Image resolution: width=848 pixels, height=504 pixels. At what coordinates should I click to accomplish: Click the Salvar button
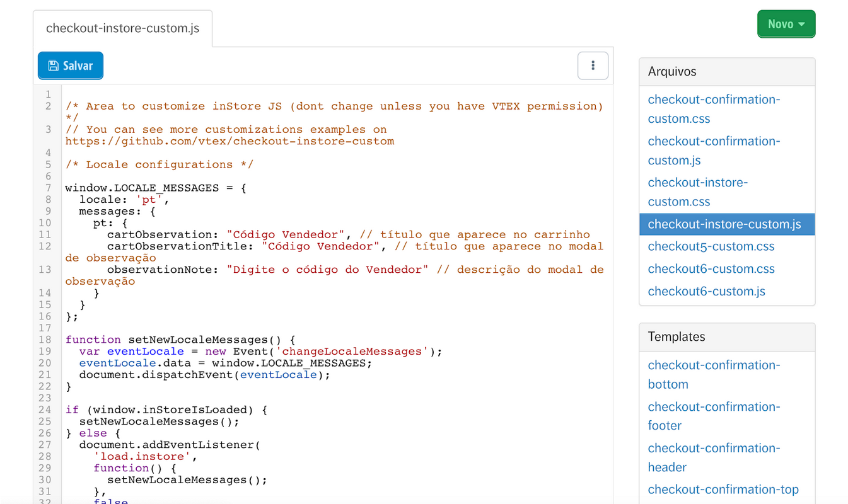(x=70, y=65)
